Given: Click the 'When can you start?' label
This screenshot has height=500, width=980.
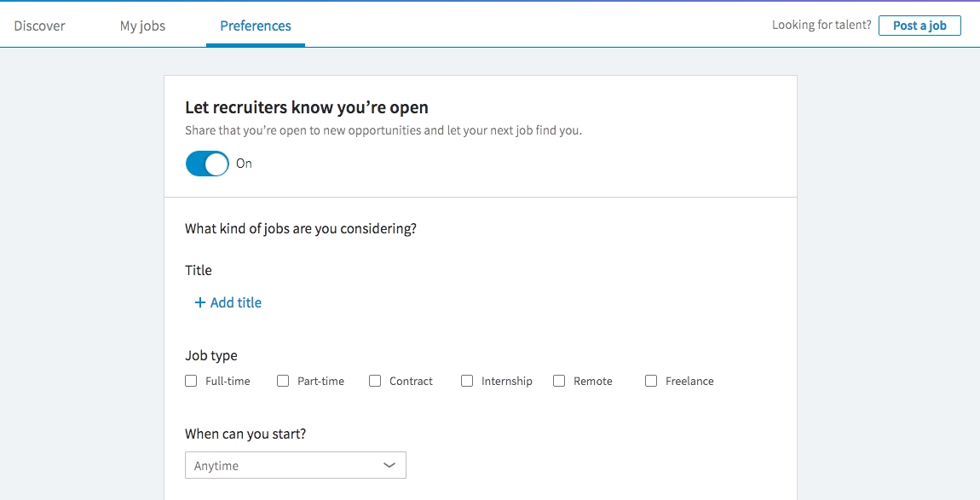Looking at the screenshot, I should click(x=245, y=434).
